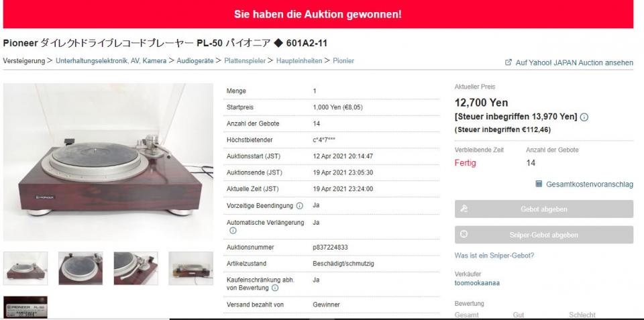Click the info icon beside Vorzeitige Beendigung
This screenshot has height=320, width=644.
[x=299, y=206]
